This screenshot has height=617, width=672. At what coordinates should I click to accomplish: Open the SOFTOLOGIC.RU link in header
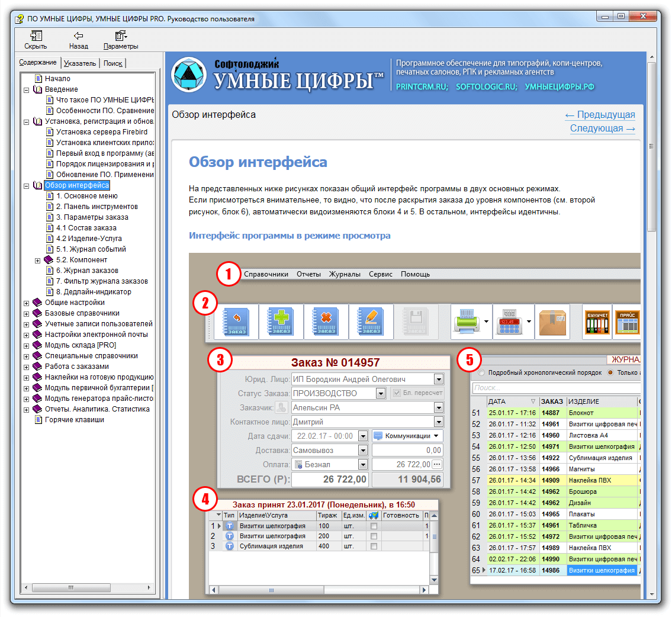click(x=487, y=87)
